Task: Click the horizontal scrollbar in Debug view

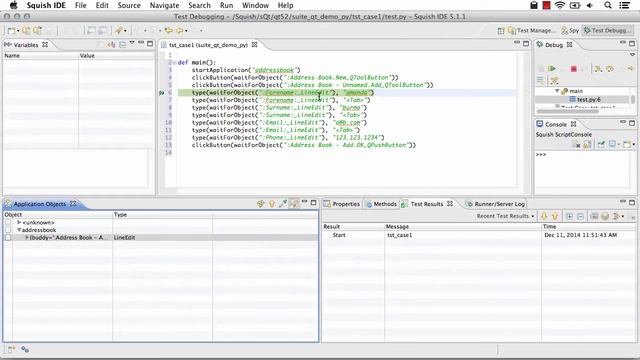Action: 568,111
